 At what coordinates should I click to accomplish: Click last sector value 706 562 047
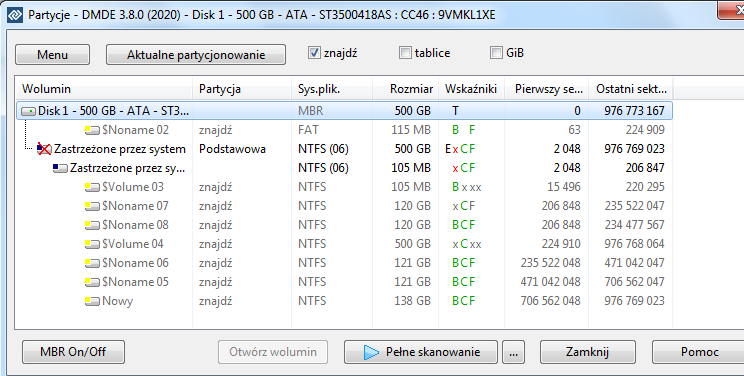(634, 282)
